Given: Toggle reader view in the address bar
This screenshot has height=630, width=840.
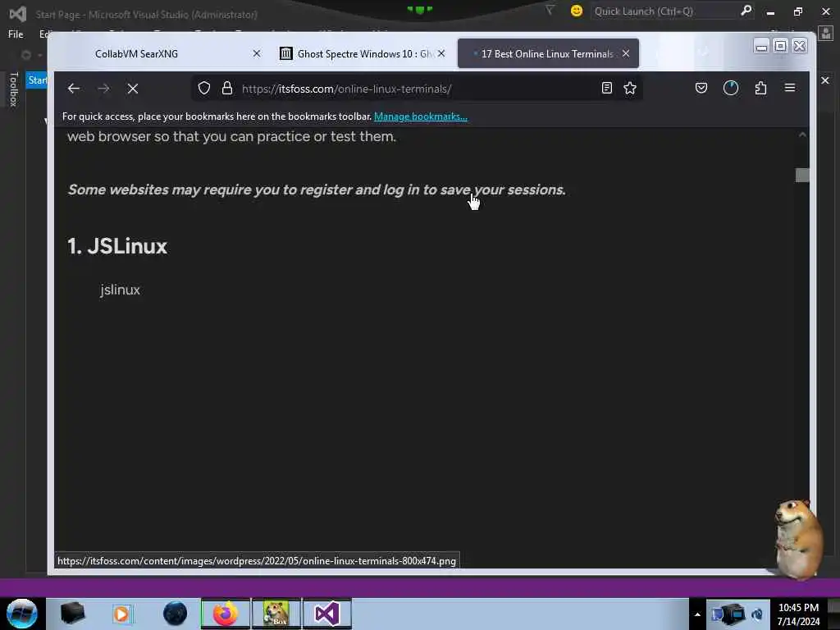Looking at the screenshot, I should pos(606,89).
